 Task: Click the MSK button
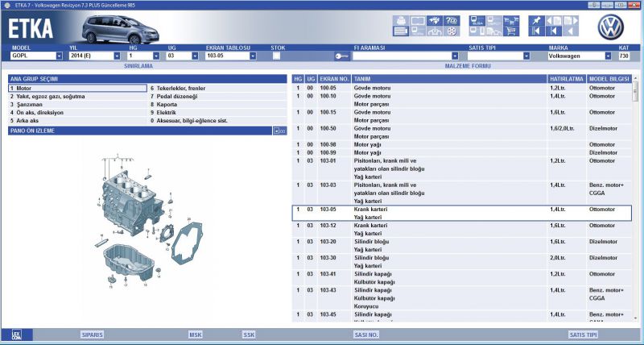[196, 335]
